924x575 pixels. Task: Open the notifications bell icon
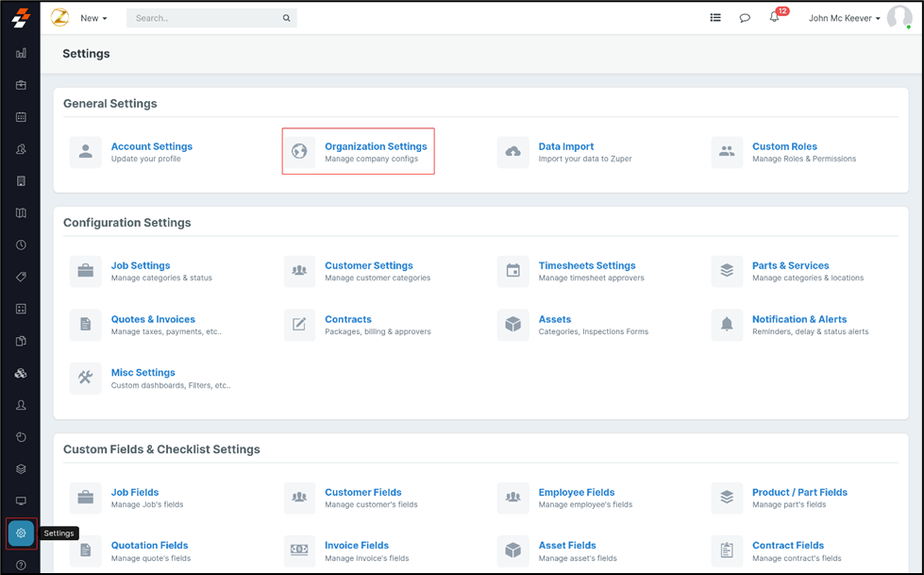(774, 18)
